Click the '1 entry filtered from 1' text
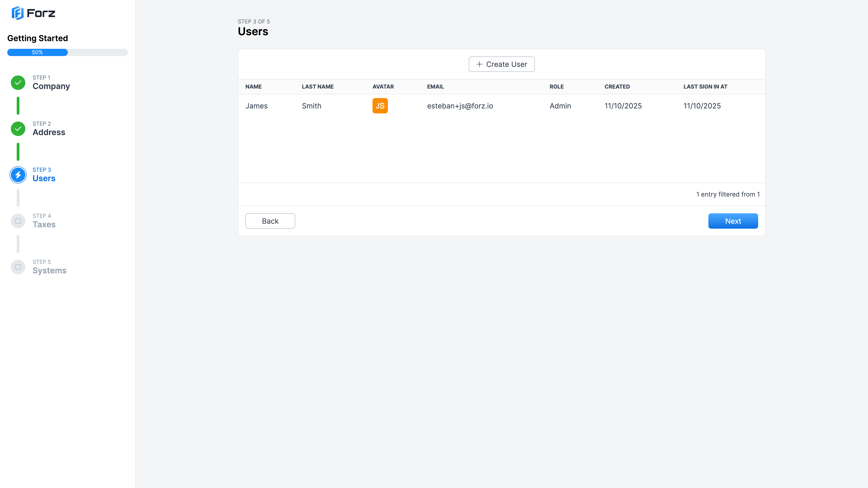The image size is (868, 488). click(728, 194)
